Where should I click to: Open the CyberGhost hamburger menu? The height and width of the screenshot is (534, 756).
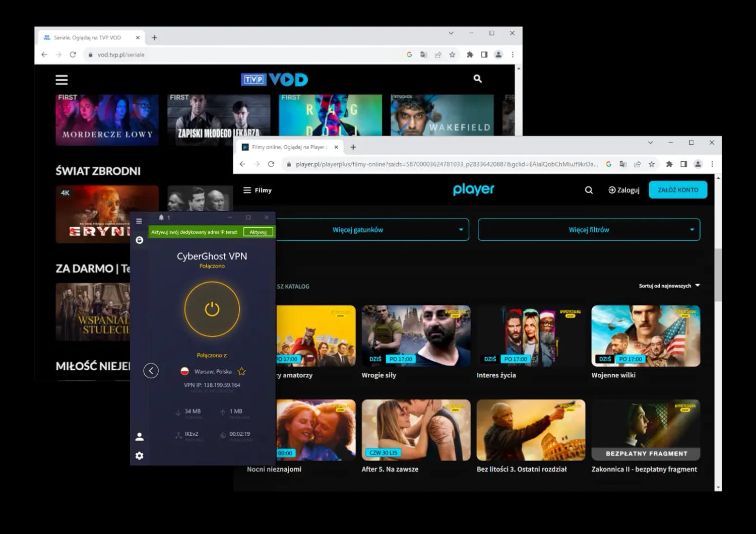(x=139, y=221)
